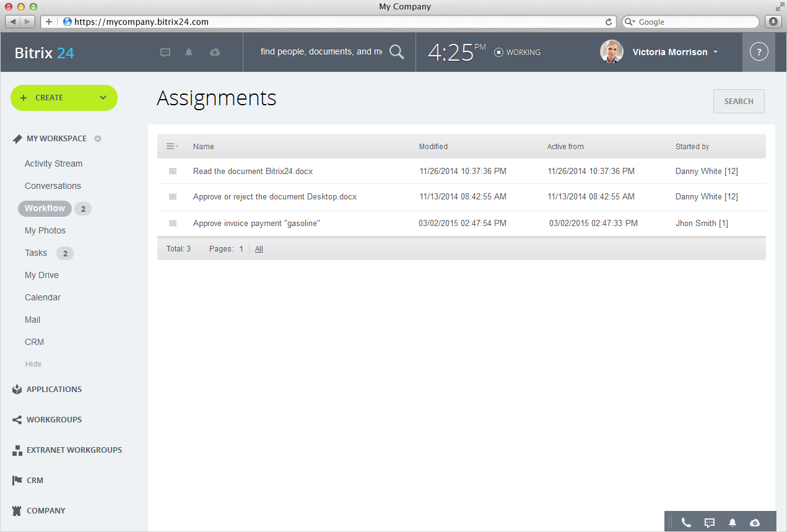Viewport: 787px width, 532px height.
Task: Open Activity Stream in sidebar
Action: pos(53,164)
